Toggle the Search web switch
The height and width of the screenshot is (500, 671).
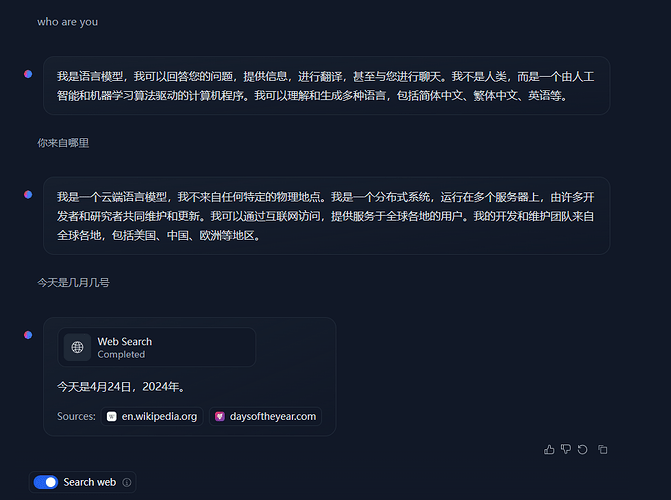45,482
